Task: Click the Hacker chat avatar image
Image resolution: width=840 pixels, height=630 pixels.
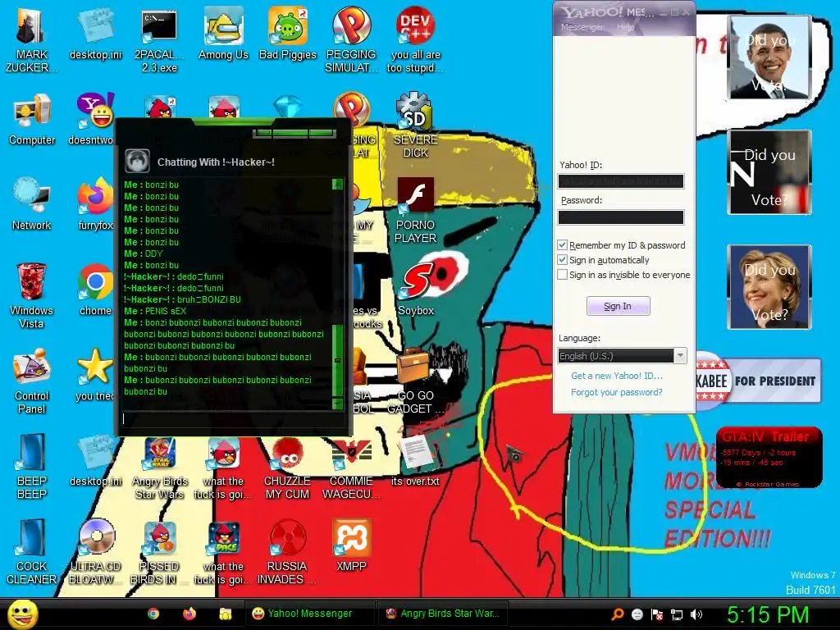Action: [137, 160]
